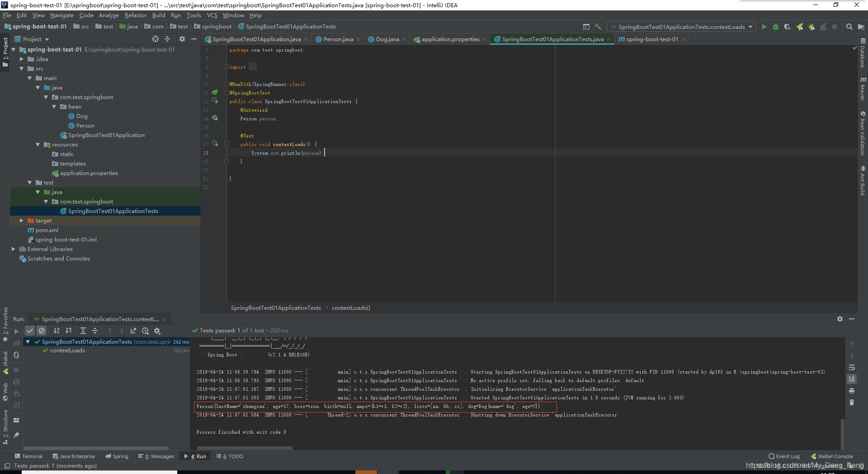The width and height of the screenshot is (868, 474).
Task: Open the Event Log
Action: point(784,456)
